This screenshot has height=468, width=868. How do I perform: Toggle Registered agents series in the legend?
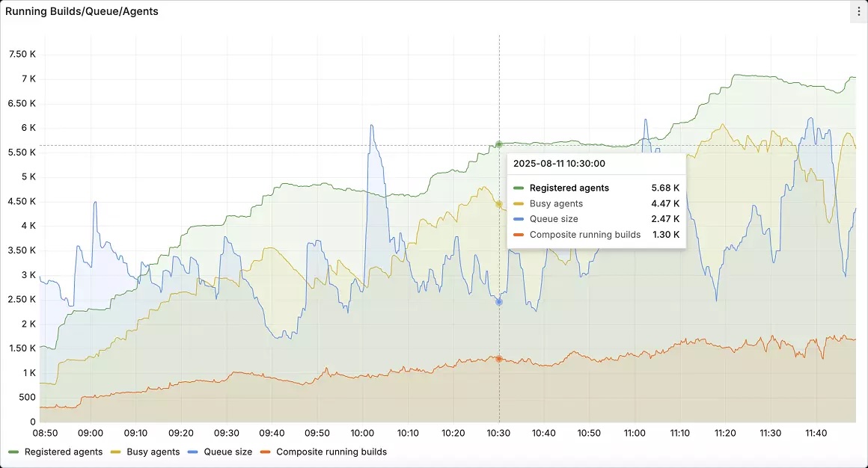click(63, 452)
